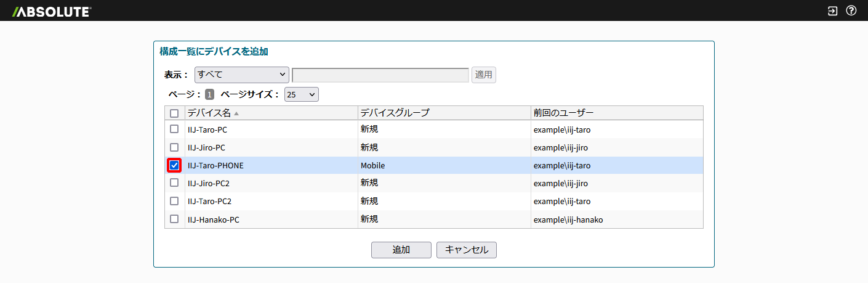Viewport: 868px width, 283px height.
Task: Select page number 1 indicator
Action: pos(209,94)
